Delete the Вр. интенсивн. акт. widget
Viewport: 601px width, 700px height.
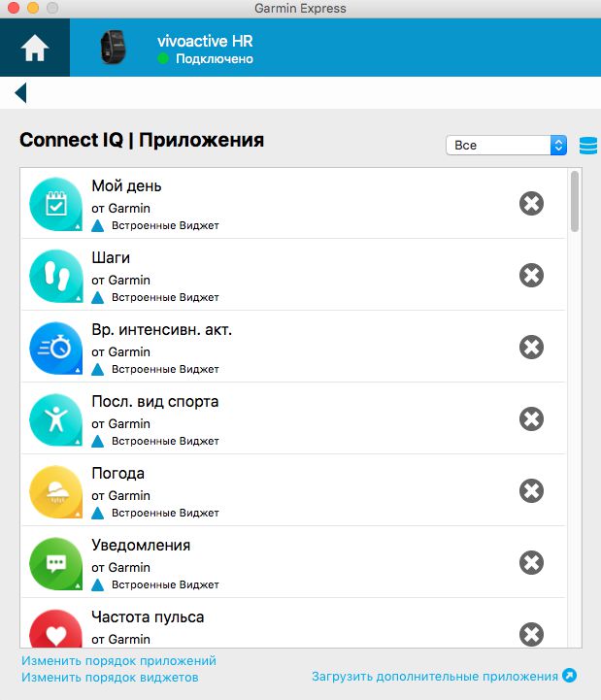(531, 348)
